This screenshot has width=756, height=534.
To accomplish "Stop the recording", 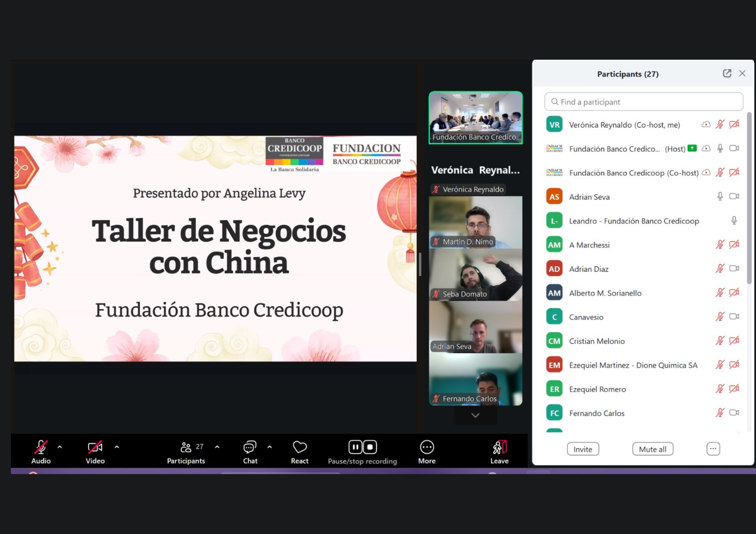I will pyautogui.click(x=370, y=447).
